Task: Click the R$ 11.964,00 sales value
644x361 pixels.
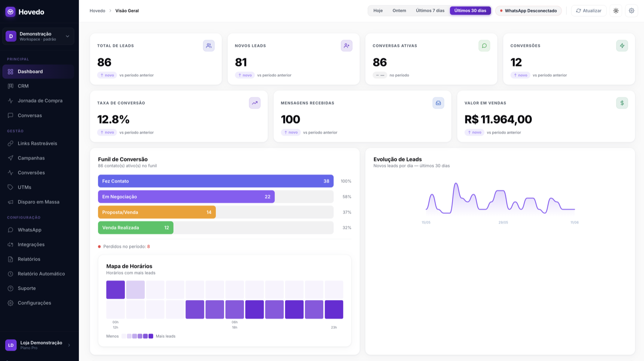Action: coord(498,119)
